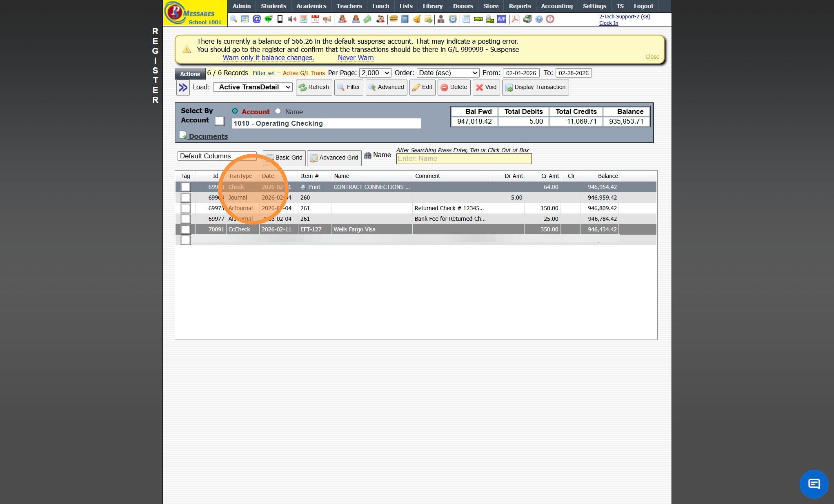Open the Reports menu
Viewport: 834px width, 504px height.
click(x=520, y=6)
